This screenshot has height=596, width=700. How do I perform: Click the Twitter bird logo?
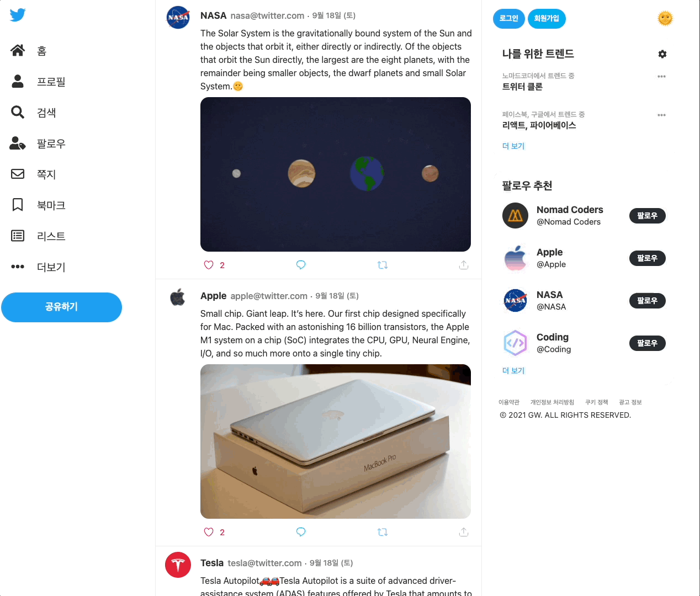coord(18,15)
